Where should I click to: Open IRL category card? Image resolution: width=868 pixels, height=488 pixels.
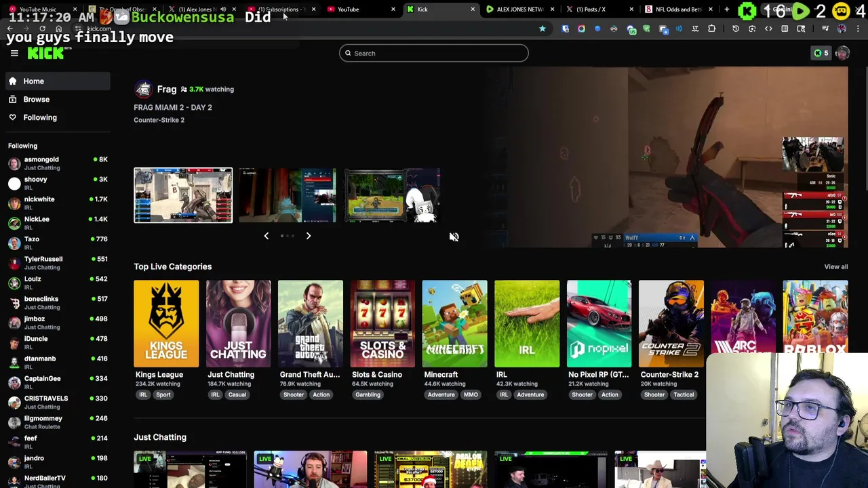[x=527, y=324]
